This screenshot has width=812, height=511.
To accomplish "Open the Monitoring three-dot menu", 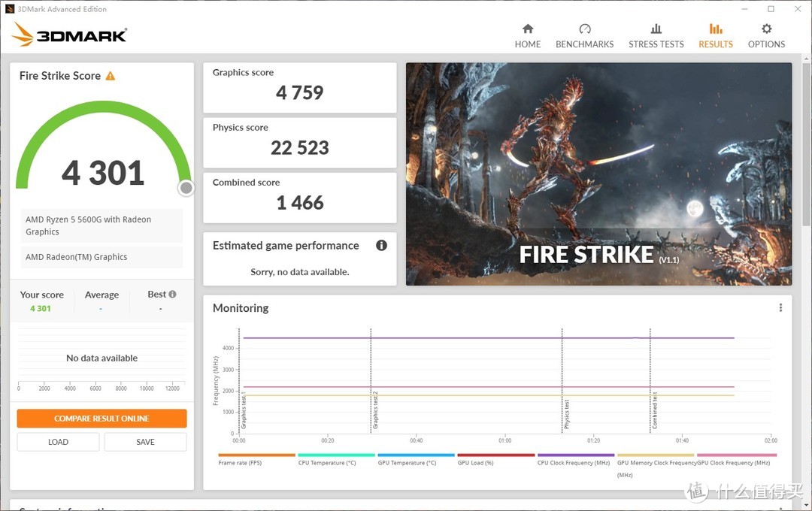I will click(x=780, y=308).
